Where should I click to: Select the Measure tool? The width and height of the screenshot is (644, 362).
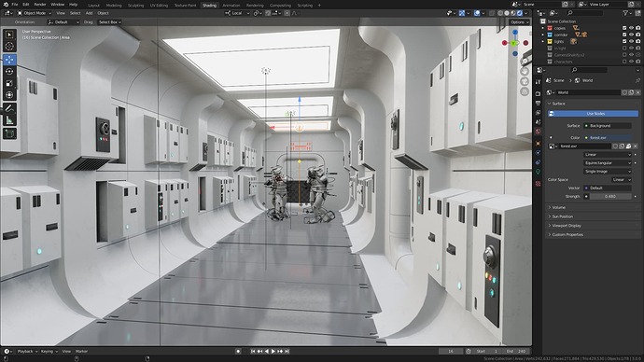pyautogui.click(x=9, y=119)
